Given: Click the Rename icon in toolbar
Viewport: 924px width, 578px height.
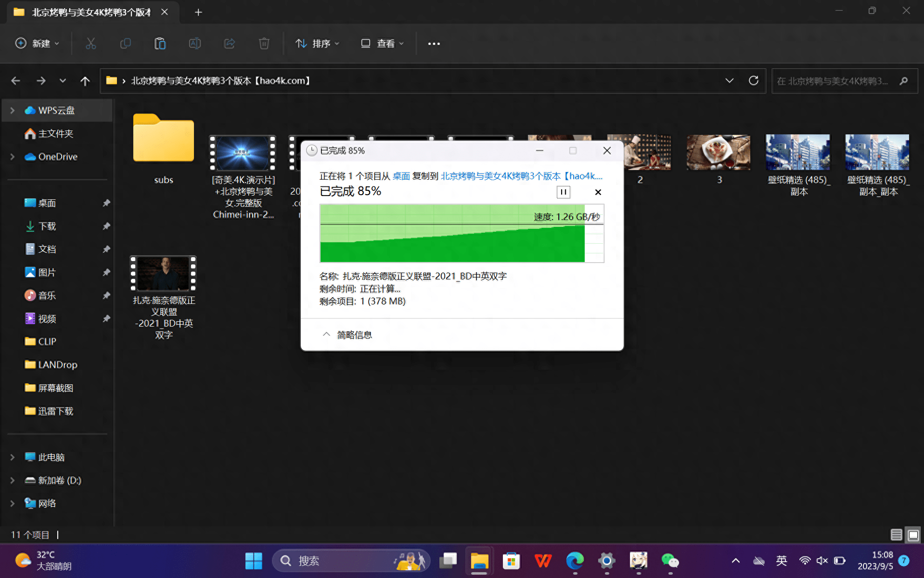Looking at the screenshot, I should 194,43.
